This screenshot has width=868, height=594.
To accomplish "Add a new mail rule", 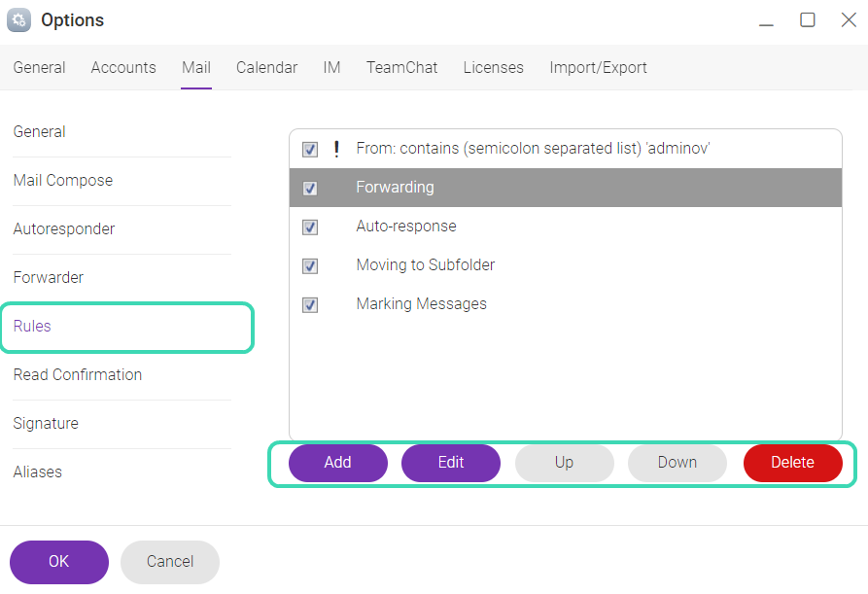I will click(337, 463).
